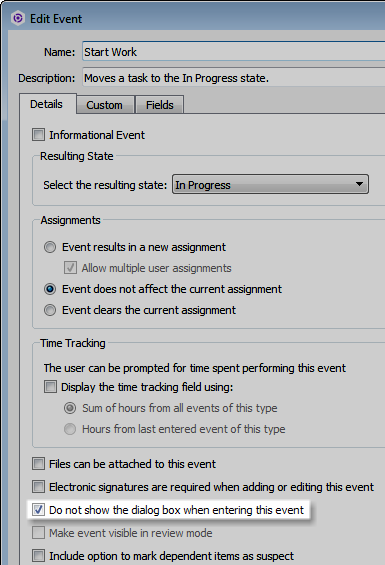Enable Electronic signatures are required checkbox
Screen dimensions: 385x565
click(39, 487)
